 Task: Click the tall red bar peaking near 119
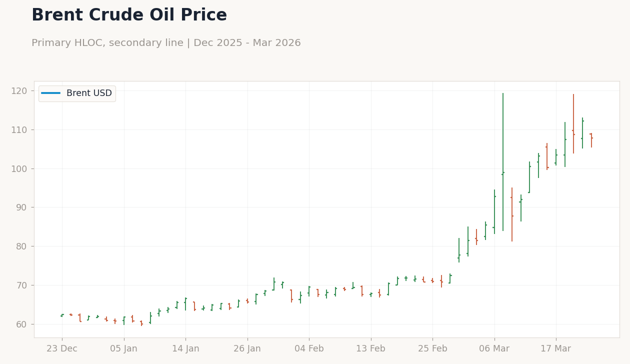[x=573, y=124]
